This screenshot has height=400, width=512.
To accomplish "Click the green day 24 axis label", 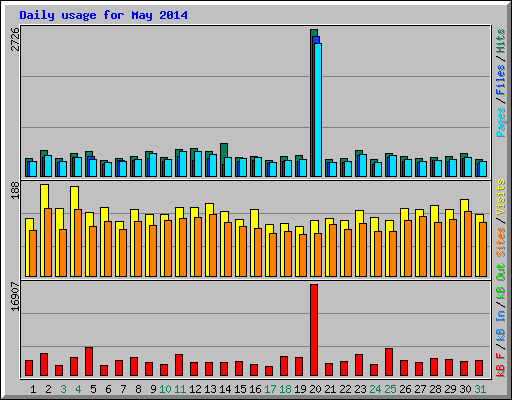I will pos(375,389).
